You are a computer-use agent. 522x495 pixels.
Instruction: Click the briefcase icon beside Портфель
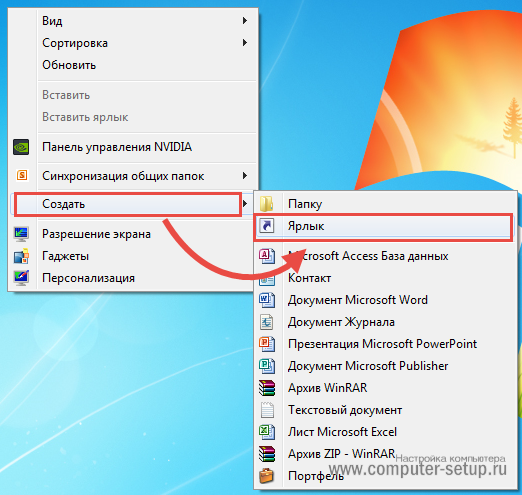click(267, 476)
